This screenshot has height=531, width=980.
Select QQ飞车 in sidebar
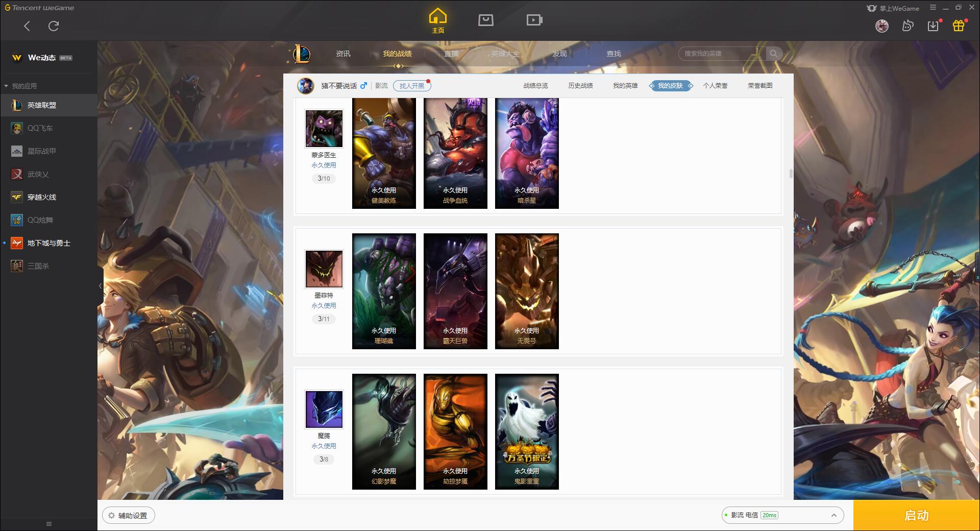pos(48,128)
